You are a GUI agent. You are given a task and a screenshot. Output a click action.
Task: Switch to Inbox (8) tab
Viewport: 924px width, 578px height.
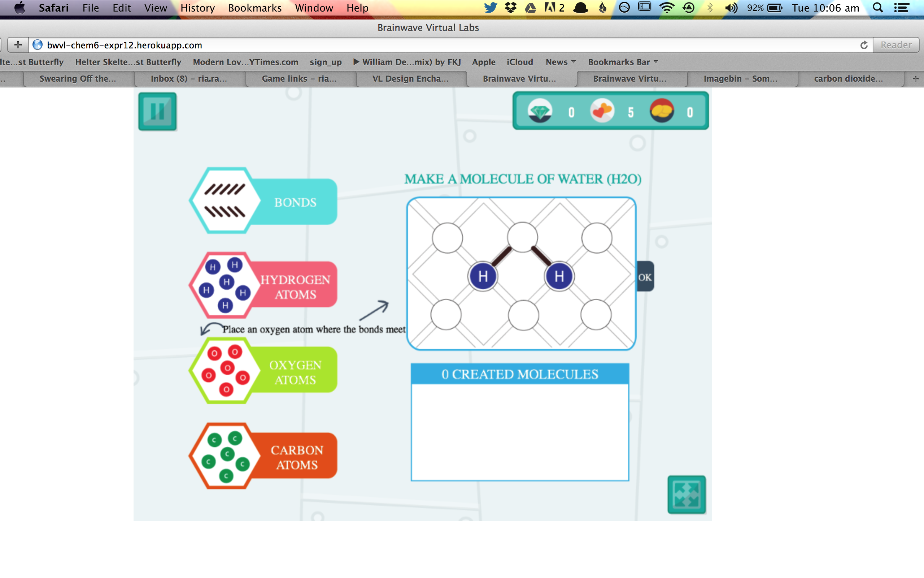tap(189, 79)
